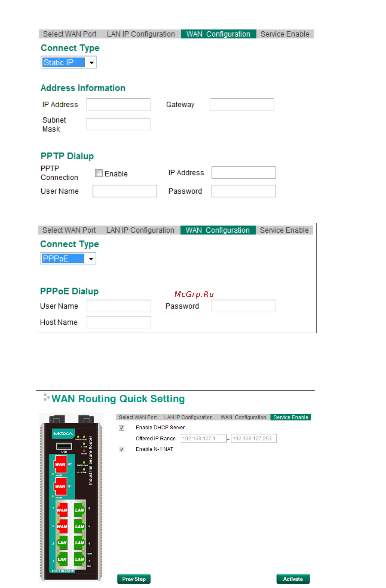Click the PPPoE User Name field
386x588 pixels.
119,306
